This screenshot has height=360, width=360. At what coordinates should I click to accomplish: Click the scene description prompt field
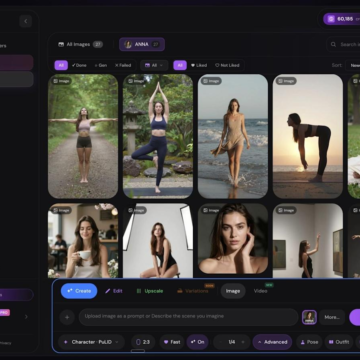188,317
